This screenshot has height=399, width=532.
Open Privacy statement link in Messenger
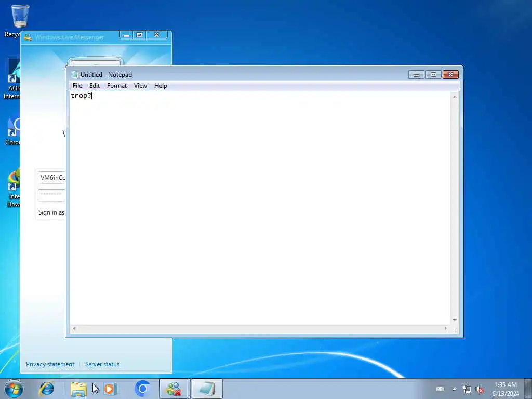click(x=50, y=364)
